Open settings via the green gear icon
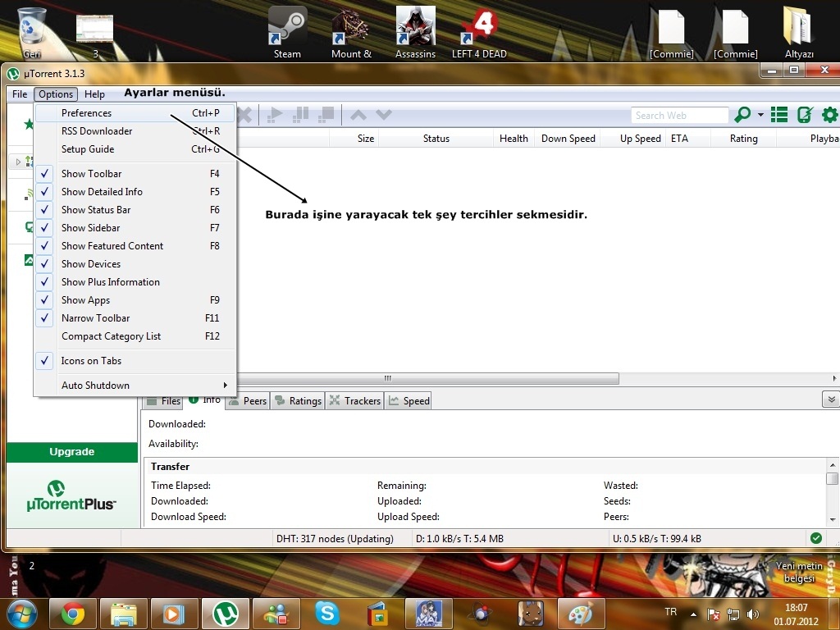Viewport: 840px width, 630px height. click(x=830, y=115)
